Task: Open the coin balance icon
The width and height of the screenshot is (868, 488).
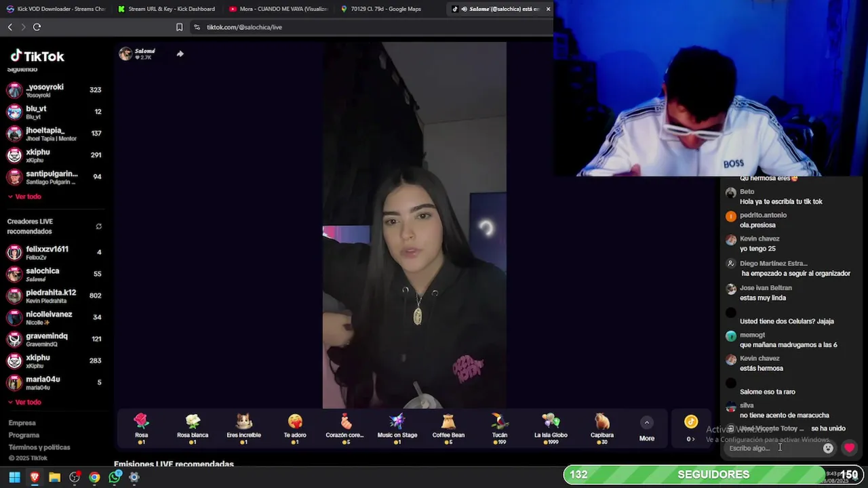Action: point(690,422)
